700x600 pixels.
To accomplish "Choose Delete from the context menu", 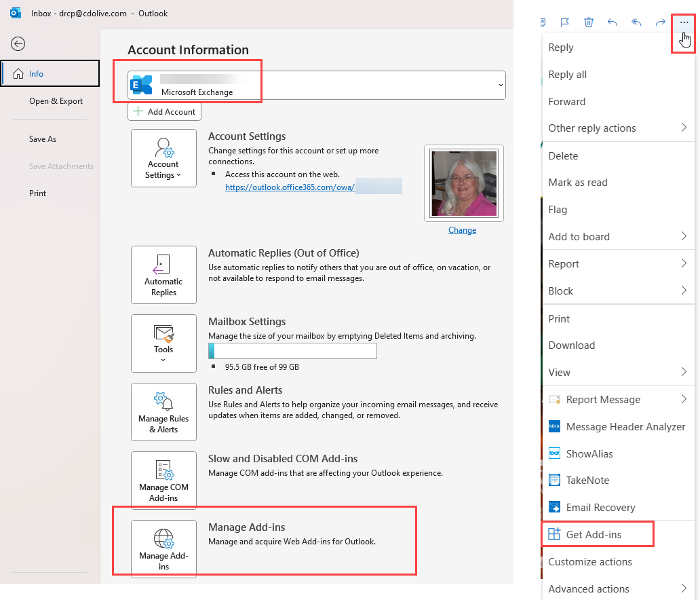I will click(619, 156).
